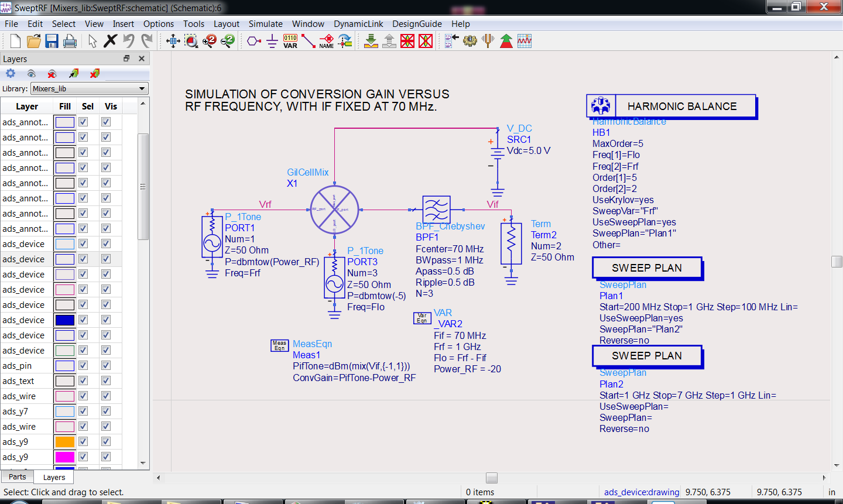Toggle Vis checkbox on orange ads_y9 row

click(x=106, y=441)
